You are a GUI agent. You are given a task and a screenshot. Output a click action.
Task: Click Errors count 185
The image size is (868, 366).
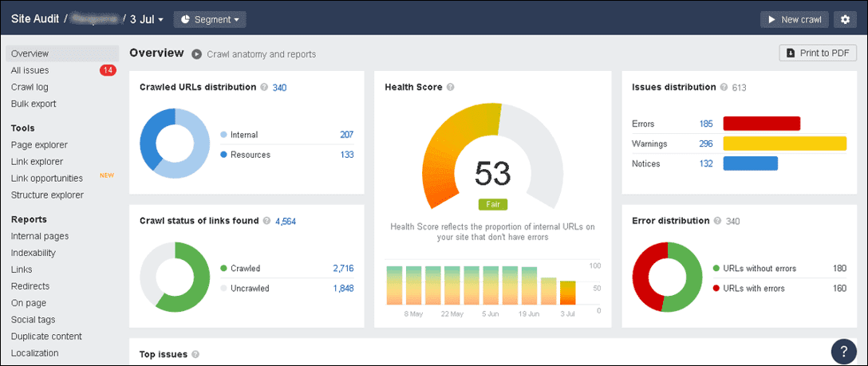(706, 124)
